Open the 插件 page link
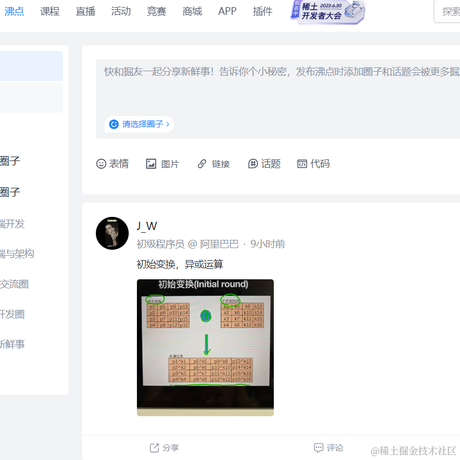Image resolution: width=460 pixels, height=460 pixels. (262, 11)
